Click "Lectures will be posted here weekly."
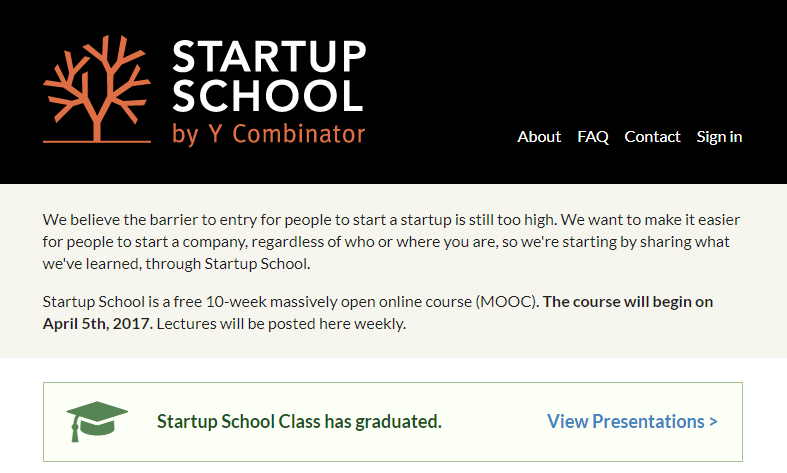787x473 pixels. pyautogui.click(x=281, y=324)
